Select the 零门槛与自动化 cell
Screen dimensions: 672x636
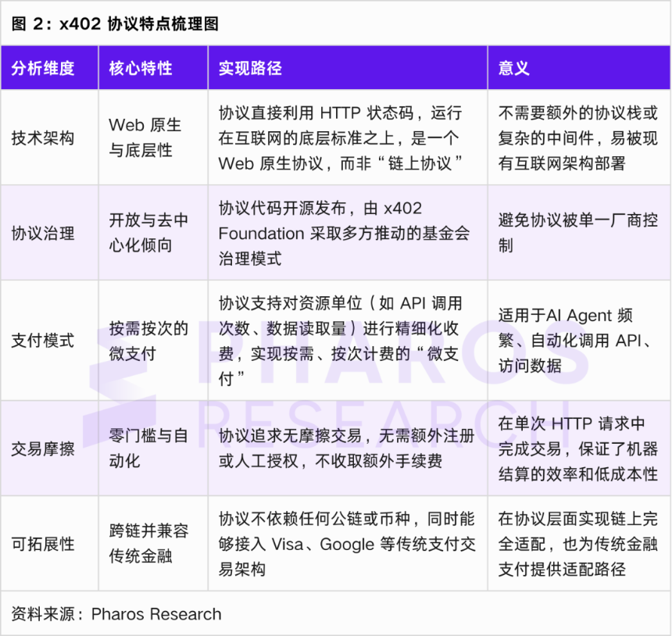pyautogui.click(x=148, y=448)
